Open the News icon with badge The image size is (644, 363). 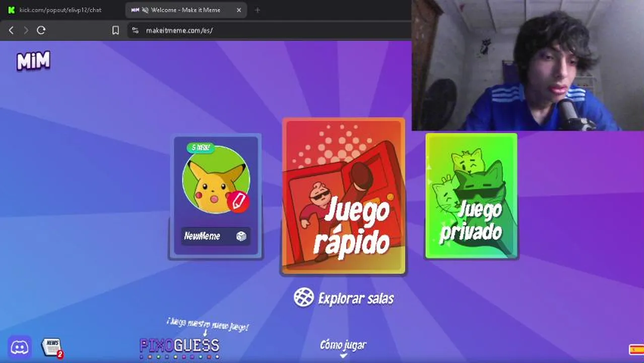click(52, 348)
